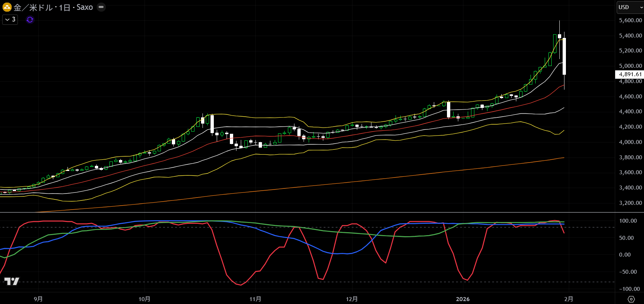Image resolution: width=644 pixels, height=304 pixels.
Task: Click the TradingView logo watermark
Action: pyautogui.click(x=12, y=281)
